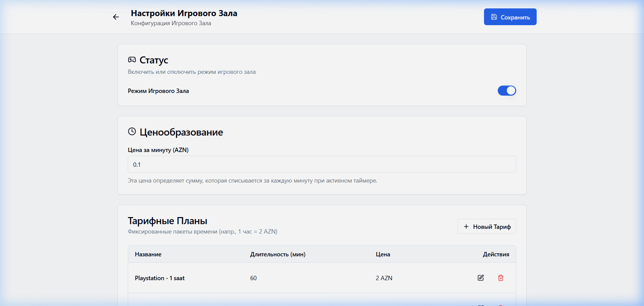Click the 60 duration value
Screen dimensions: 644x306
253,278
